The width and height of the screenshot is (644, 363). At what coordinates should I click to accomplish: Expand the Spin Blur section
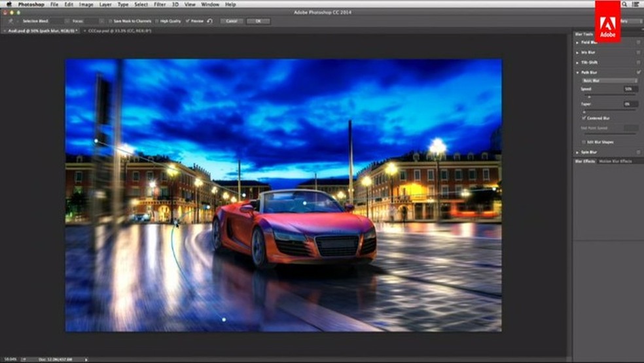tap(577, 152)
